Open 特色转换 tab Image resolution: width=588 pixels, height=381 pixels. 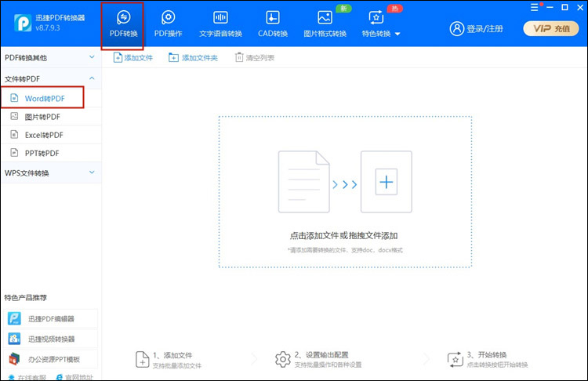point(376,24)
